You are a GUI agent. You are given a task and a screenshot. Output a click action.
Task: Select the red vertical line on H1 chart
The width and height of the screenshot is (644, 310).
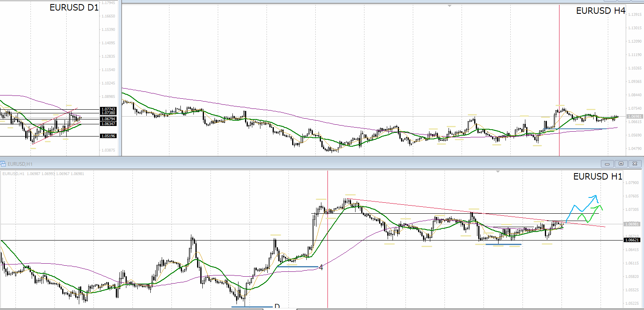(x=327, y=239)
